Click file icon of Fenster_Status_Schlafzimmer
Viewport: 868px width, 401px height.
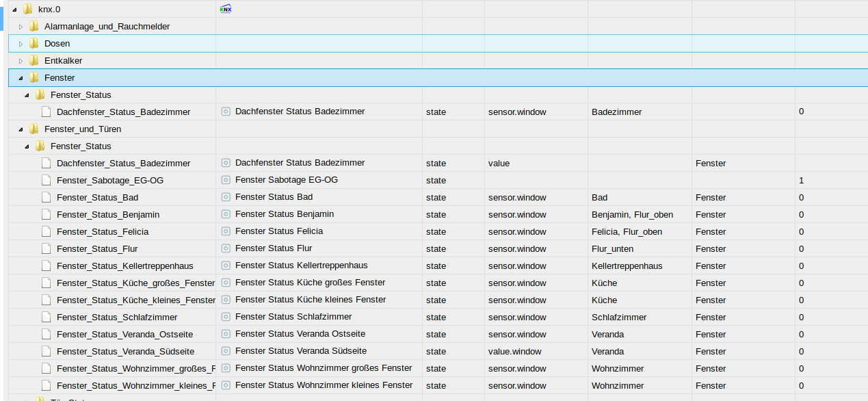pos(46,317)
